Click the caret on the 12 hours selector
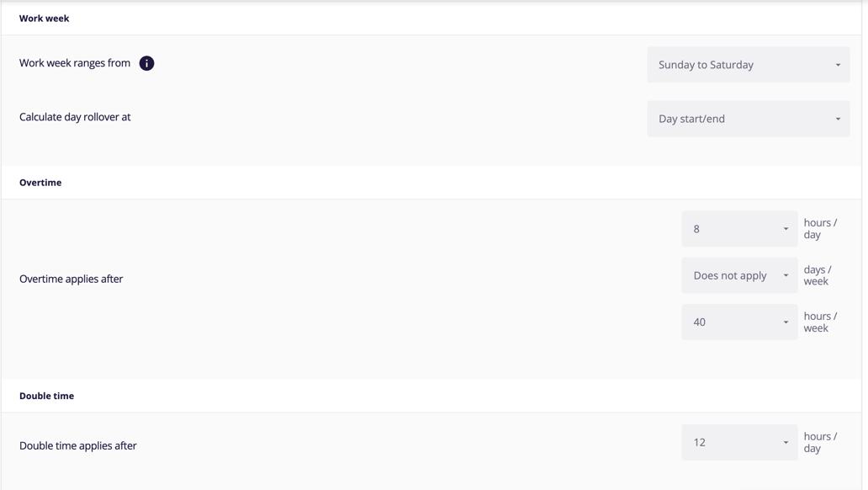Screen dimensions: 868x490 [786, 442]
